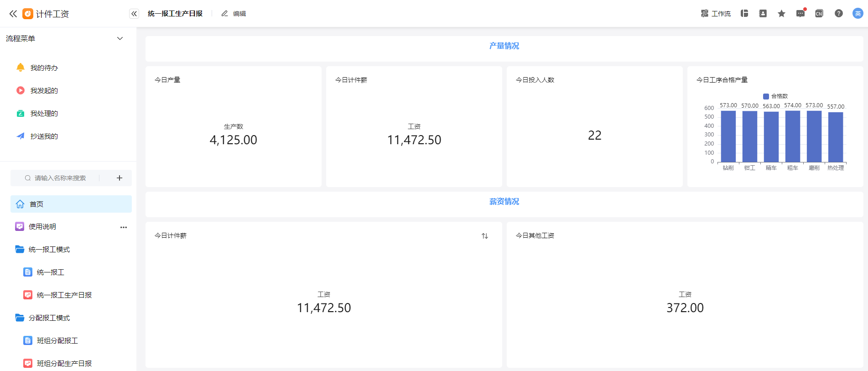Click the 请输入名称来搜索 search field
This screenshot has width=868, height=371.
[x=60, y=178]
